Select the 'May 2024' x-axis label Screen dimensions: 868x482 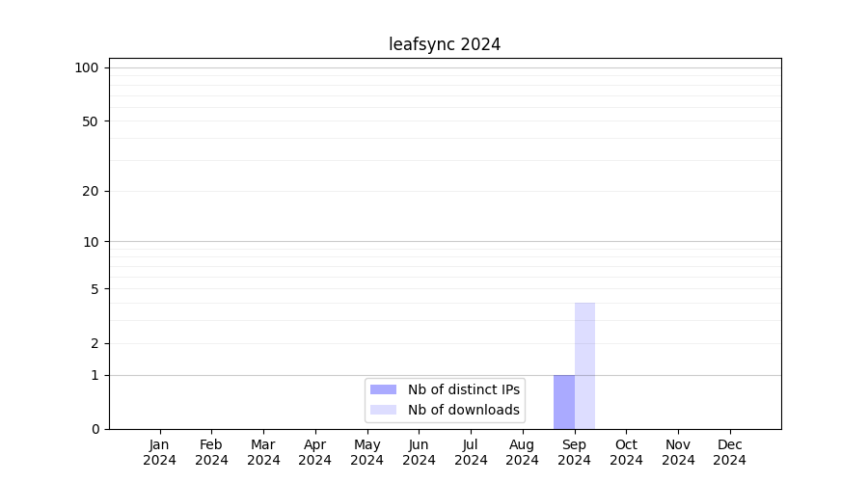(367, 452)
